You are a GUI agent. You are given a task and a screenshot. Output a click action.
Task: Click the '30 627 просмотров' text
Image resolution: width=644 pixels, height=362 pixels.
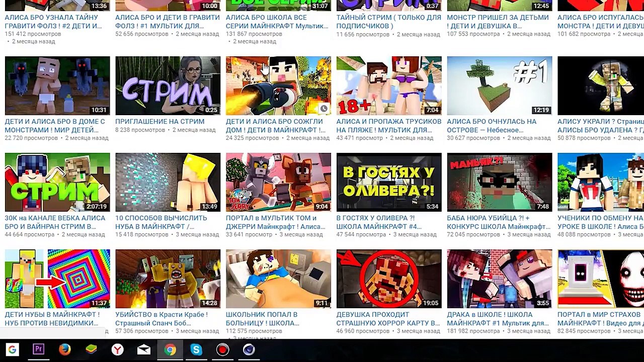coord(474,138)
